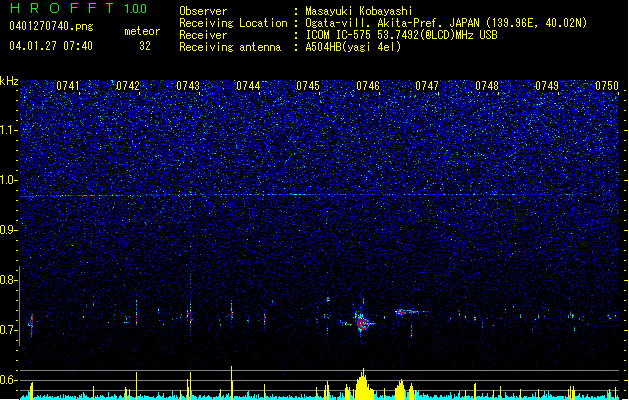Click the 0743 time marker

[x=188, y=86]
